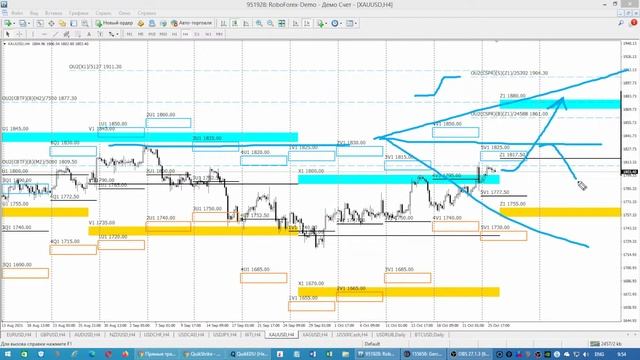Image resolution: width=640 pixels, height=360 pixels.
Task: Switch to the EURUSD,H4 chart tab
Action: 19,335
